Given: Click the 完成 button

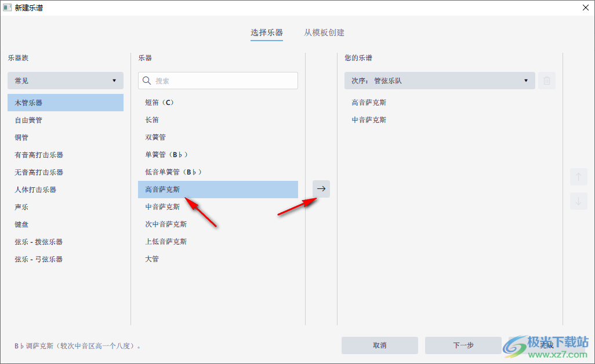Looking at the screenshot, I should click(546, 345).
